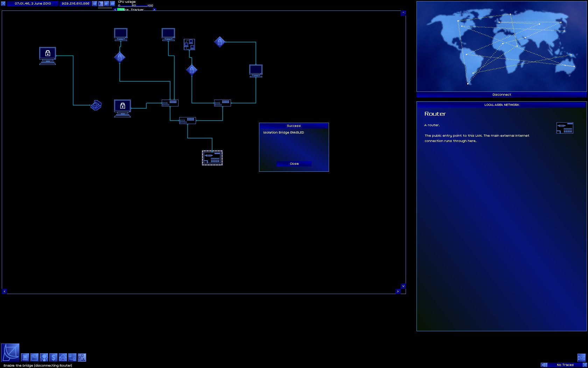Close the Success dialog with the Close button

tap(294, 164)
